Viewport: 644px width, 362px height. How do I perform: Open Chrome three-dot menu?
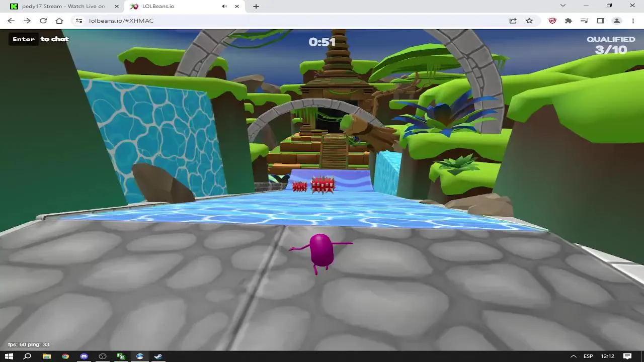[632, 21]
